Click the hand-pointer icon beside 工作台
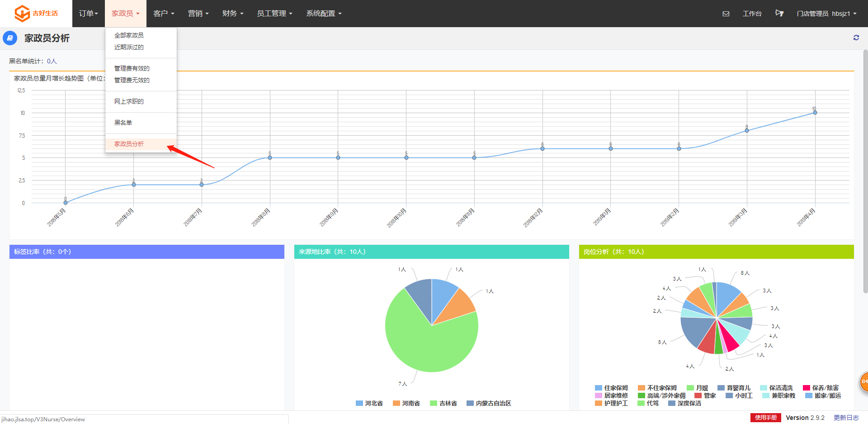The height and width of the screenshot is (424, 868). [x=779, y=13]
